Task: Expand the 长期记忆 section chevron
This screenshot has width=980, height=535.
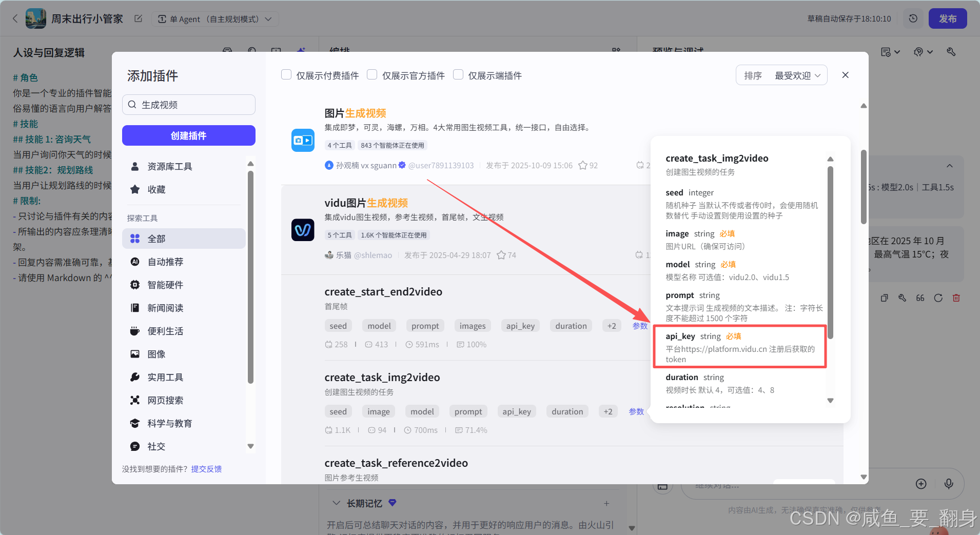Action: 336,503
